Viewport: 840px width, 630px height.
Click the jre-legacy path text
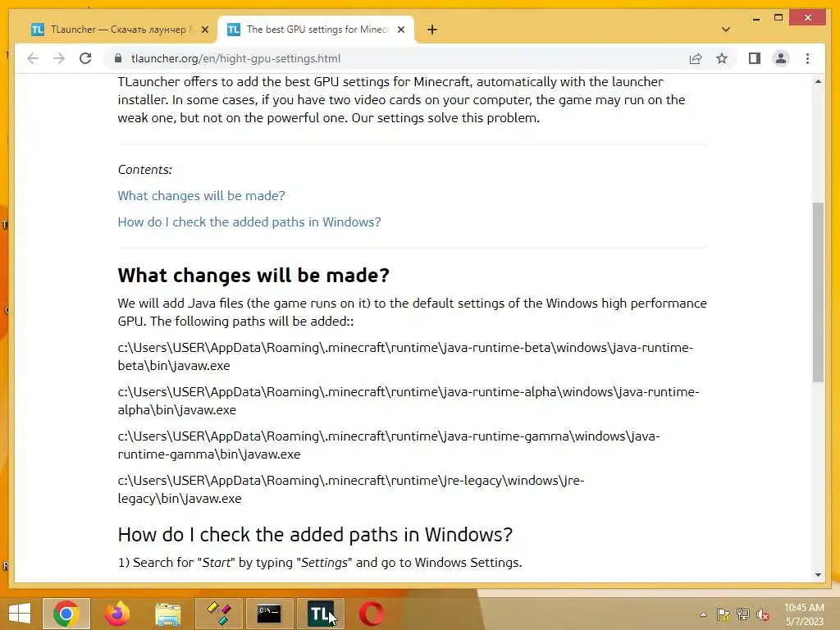[x=351, y=489]
